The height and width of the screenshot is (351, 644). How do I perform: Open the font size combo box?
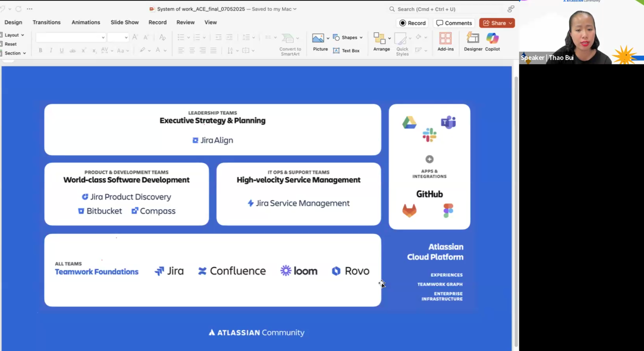coord(118,37)
